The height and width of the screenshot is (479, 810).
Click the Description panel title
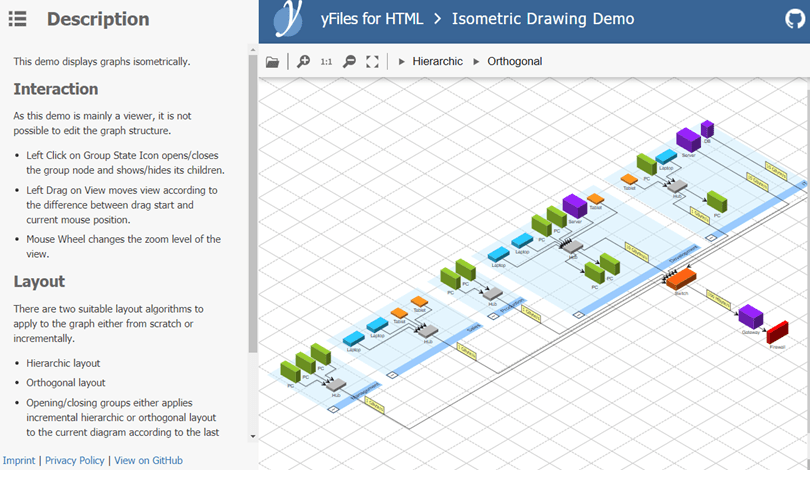coord(98,19)
